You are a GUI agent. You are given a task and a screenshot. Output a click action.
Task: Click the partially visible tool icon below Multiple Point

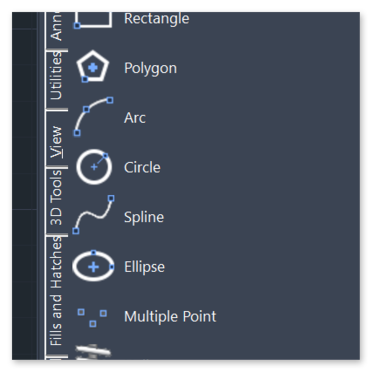click(93, 353)
